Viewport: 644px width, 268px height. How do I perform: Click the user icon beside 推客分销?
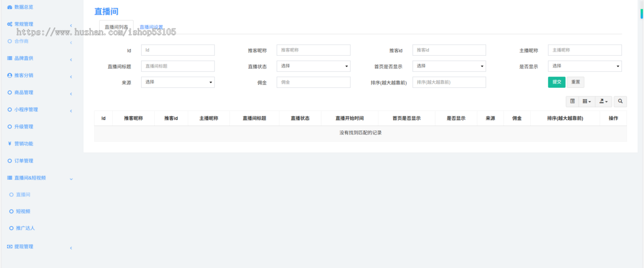tap(10, 75)
